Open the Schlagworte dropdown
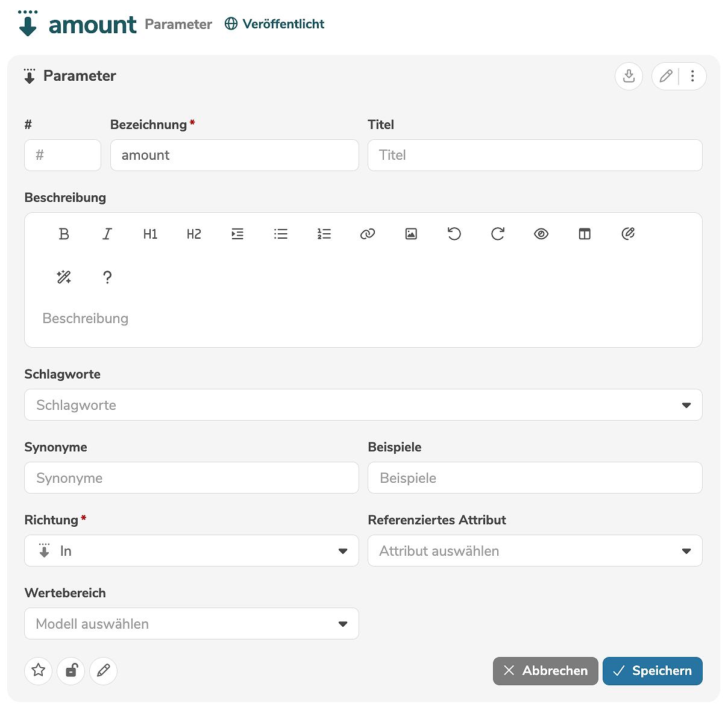Viewport: 728px width, 710px height. pyautogui.click(x=363, y=405)
